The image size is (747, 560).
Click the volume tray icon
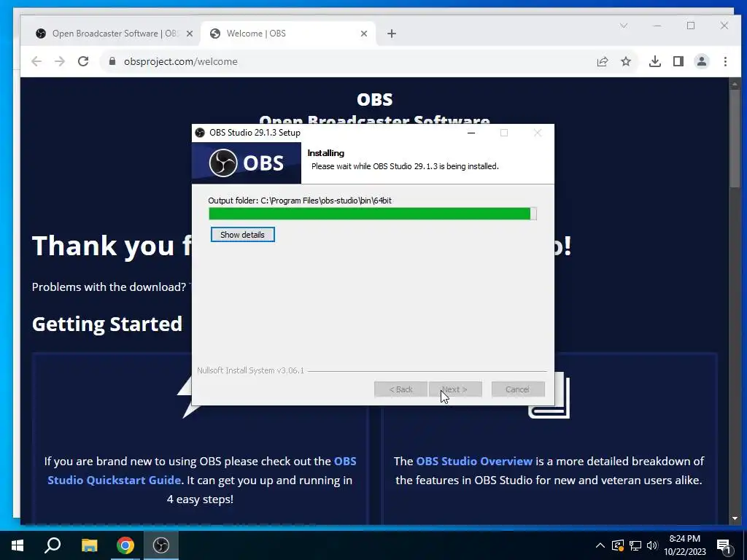point(652,545)
